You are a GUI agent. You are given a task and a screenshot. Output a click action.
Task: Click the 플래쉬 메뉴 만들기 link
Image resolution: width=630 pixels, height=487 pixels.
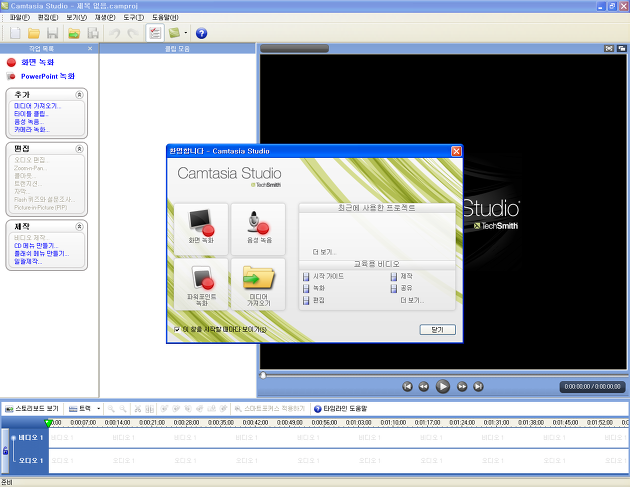coord(41,254)
